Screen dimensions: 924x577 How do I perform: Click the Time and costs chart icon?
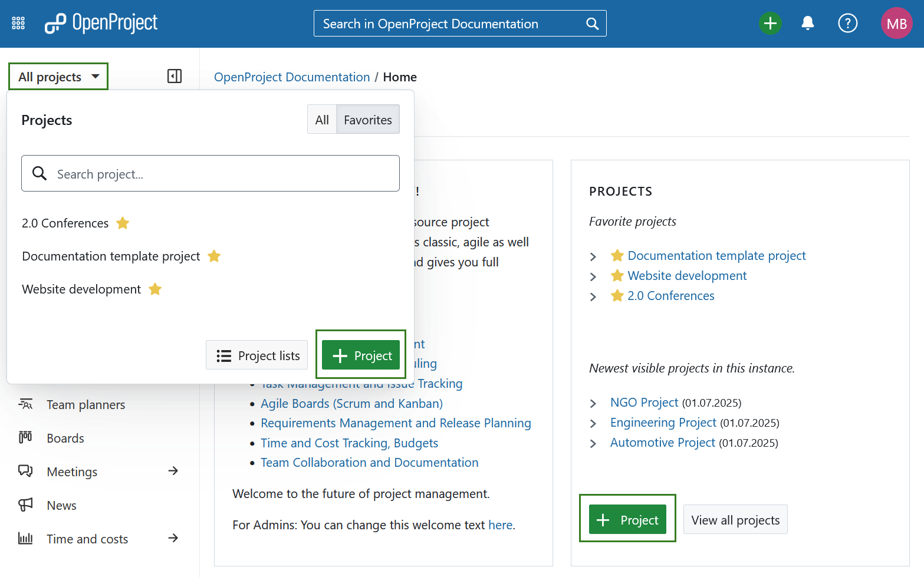tap(25, 538)
